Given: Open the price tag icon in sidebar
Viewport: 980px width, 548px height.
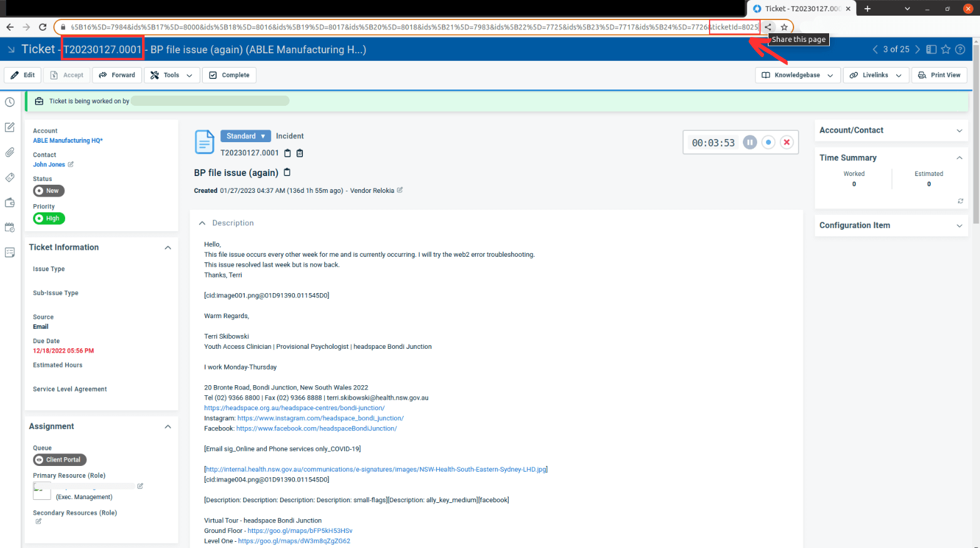Looking at the screenshot, I should [10, 177].
